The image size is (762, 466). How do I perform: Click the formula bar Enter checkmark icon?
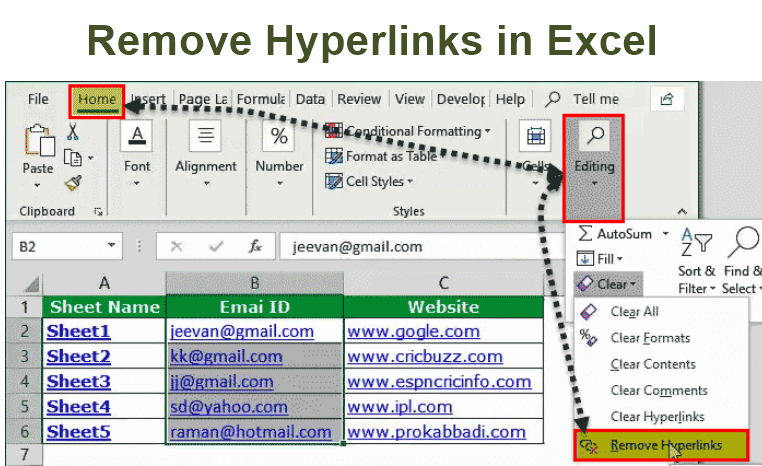[216, 246]
